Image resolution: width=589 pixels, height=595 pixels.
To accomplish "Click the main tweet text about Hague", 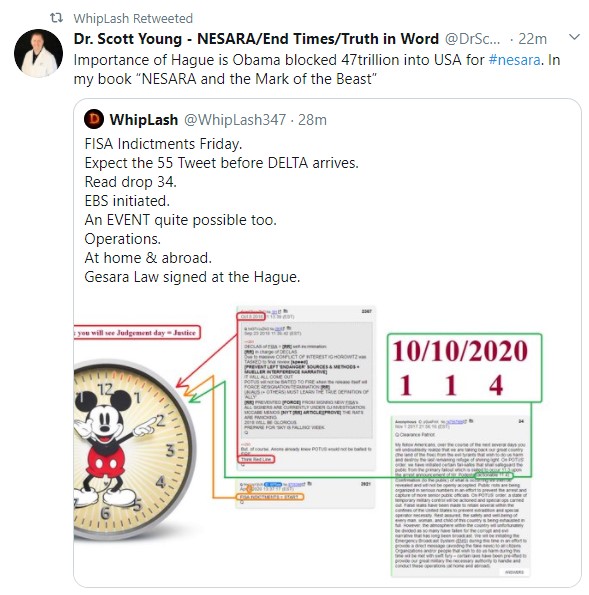I will [317, 69].
